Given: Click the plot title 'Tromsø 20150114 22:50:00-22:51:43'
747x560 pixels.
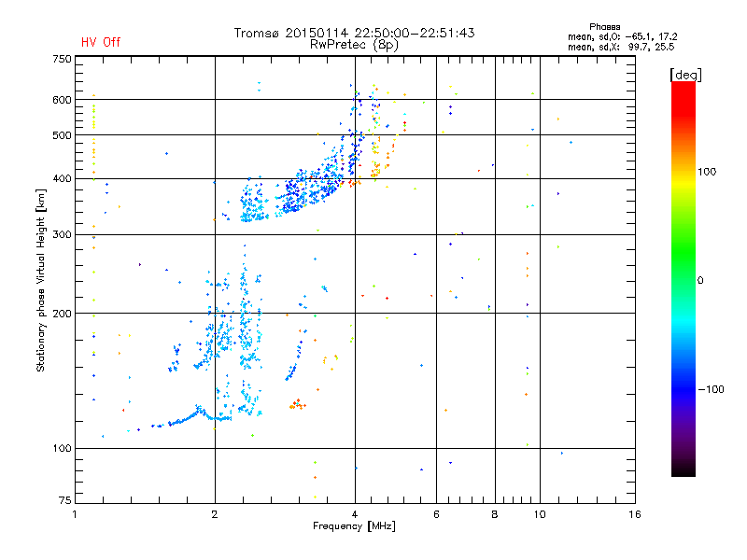Looking at the screenshot, I should click(x=354, y=33).
